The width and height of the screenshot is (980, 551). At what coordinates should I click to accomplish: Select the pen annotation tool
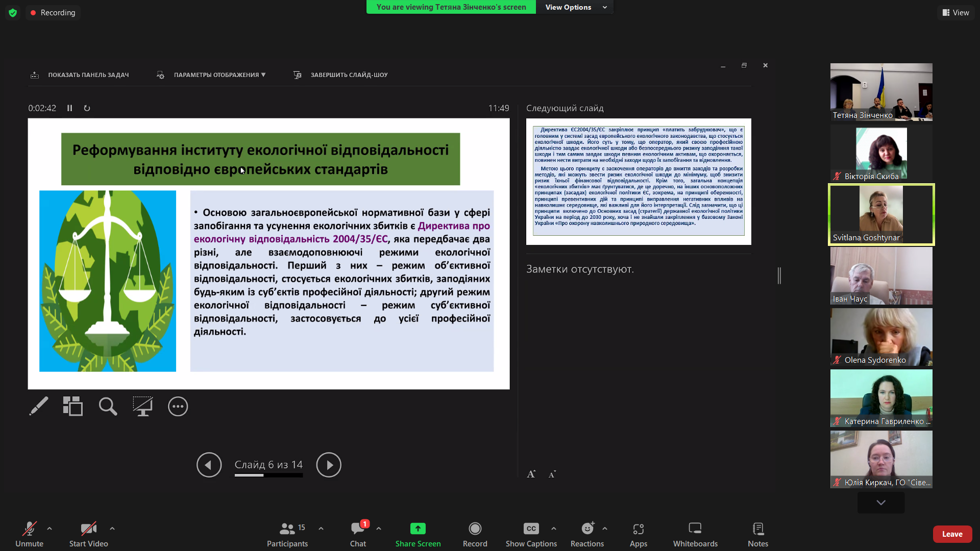click(x=39, y=406)
